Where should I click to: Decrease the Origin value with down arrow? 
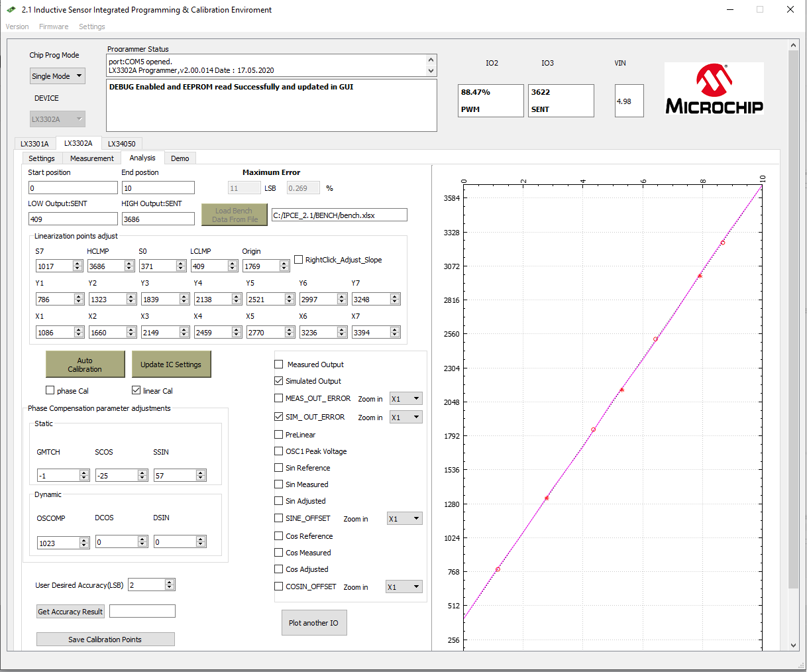[284, 269]
